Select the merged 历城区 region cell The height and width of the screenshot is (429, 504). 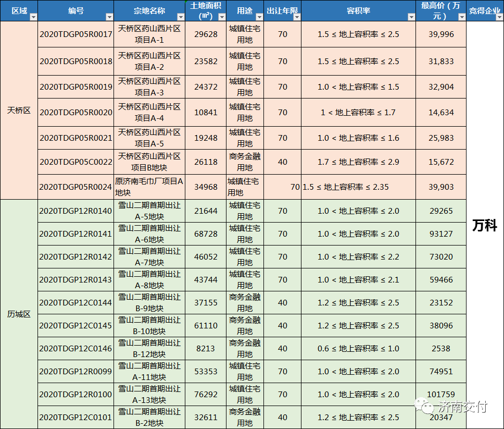pos(19,314)
